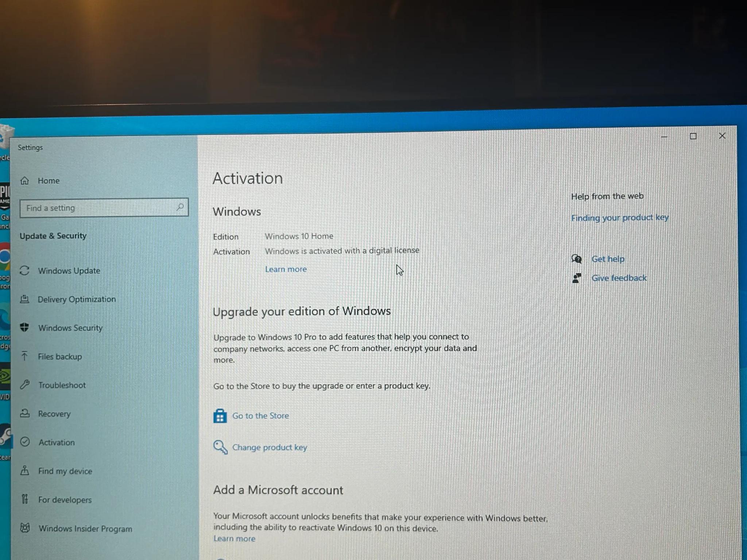Select For developers in sidebar
Screen dimensions: 747x560
tap(65, 499)
